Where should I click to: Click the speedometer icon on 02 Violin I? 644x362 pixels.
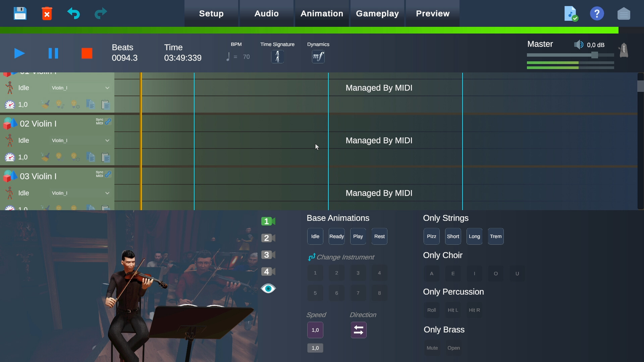click(x=10, y=157)
